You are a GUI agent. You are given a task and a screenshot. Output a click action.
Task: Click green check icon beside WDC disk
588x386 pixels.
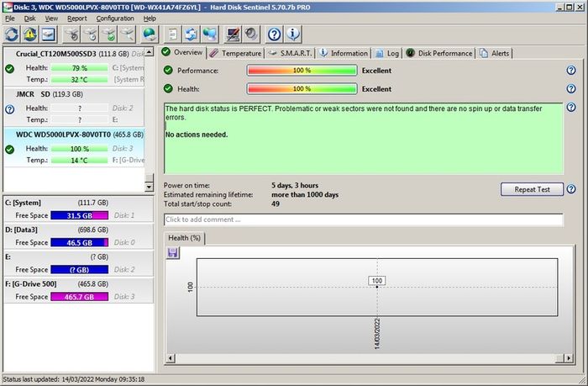pyautogui.click(x=10, y=150)
